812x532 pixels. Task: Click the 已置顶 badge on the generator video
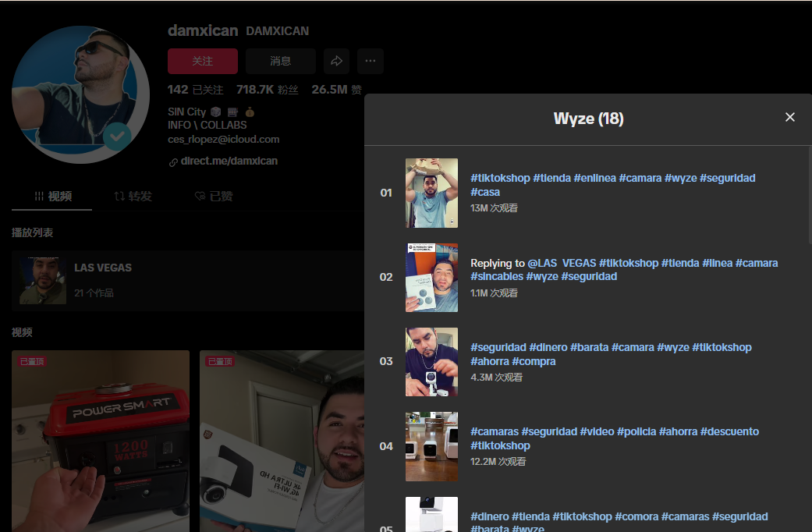(x=31, y=361)
